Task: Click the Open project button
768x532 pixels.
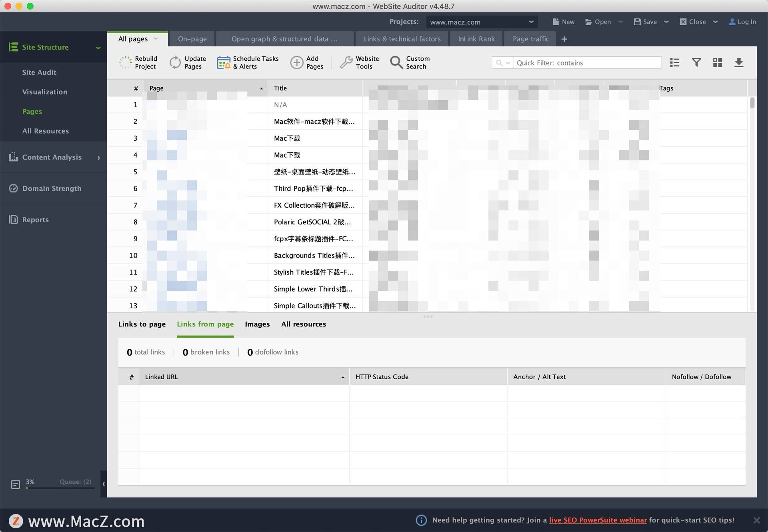Action: pos(598,22)
